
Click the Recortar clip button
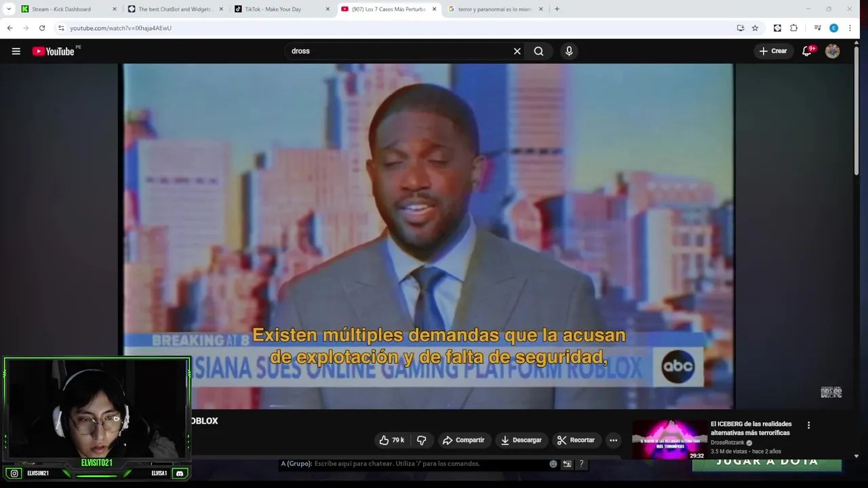pos(576,440)
